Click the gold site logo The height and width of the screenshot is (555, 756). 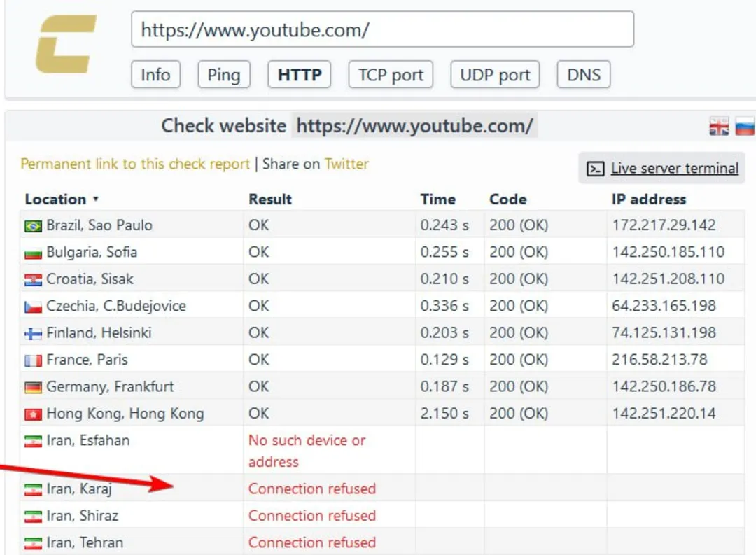pos(66,44)
